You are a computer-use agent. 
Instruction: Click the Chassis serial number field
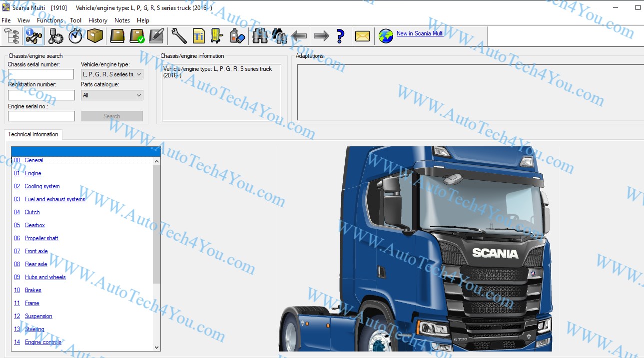(41, 74)
